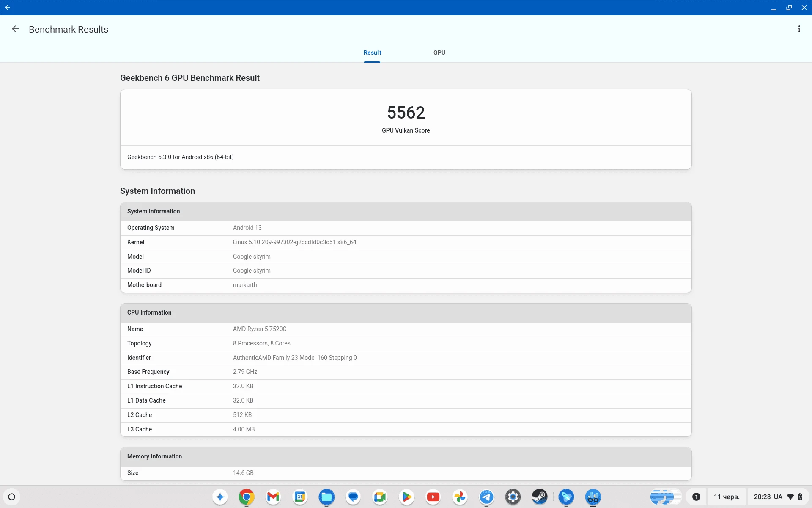Open Telegram from the shelf
The image size is (812, 508).
(x=486, y=497)
